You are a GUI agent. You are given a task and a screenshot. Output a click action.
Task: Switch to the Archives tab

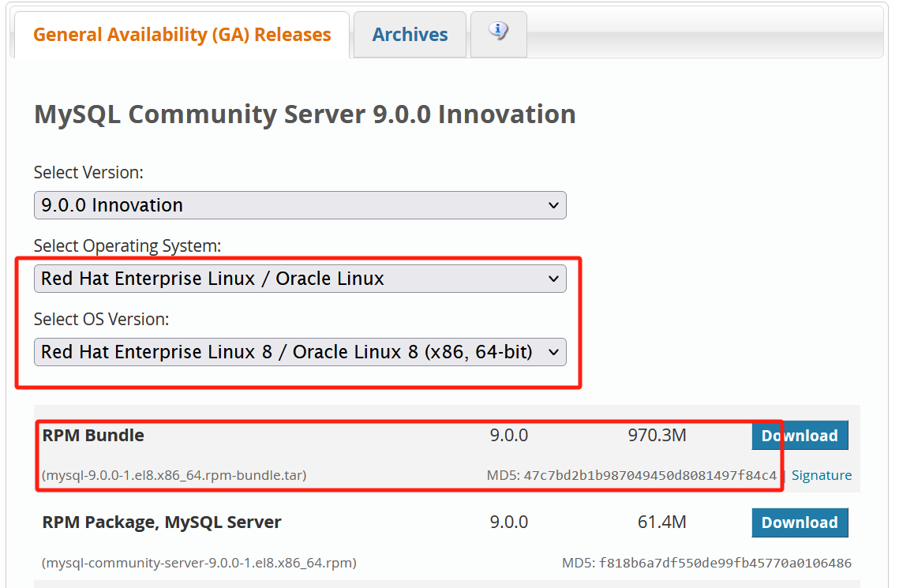point(410,35)
